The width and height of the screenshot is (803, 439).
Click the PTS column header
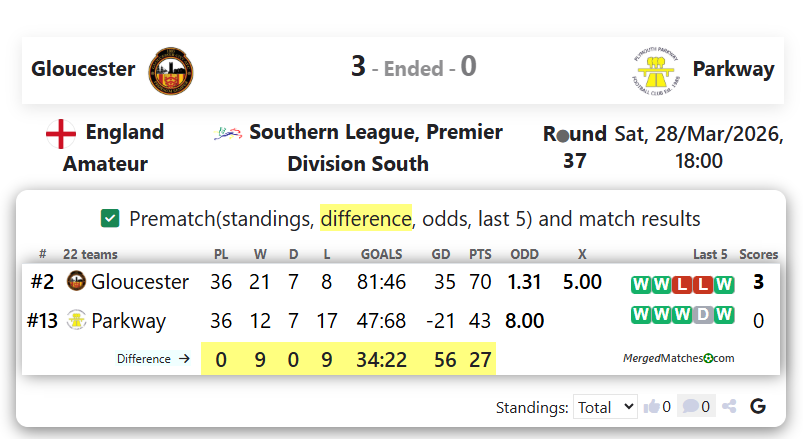point(480,255)
